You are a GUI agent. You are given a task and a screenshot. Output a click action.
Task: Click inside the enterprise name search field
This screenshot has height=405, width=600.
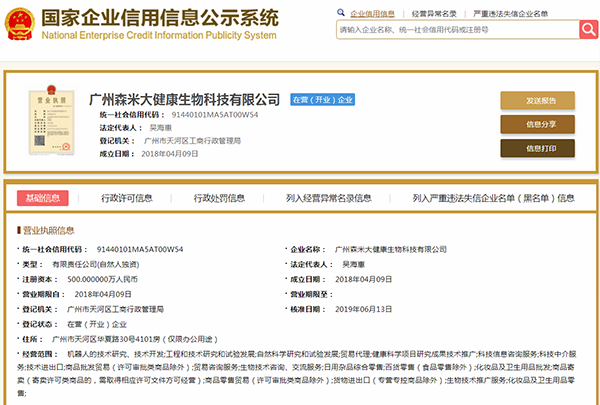[x=458, y=29]
